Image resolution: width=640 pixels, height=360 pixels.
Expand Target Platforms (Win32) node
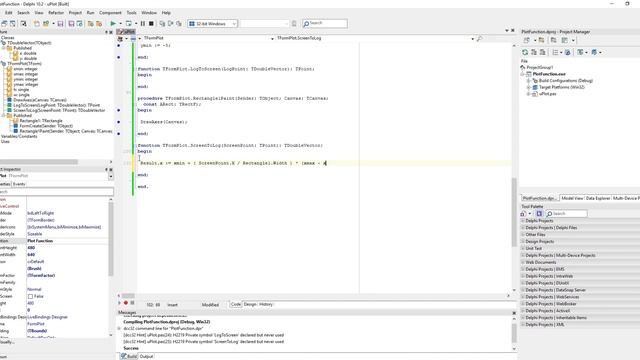click(529, 87)
